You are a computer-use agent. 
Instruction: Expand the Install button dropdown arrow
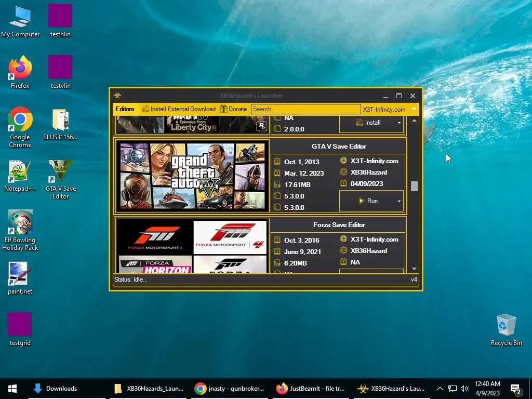pyautogui.click(x=399, y=123)
